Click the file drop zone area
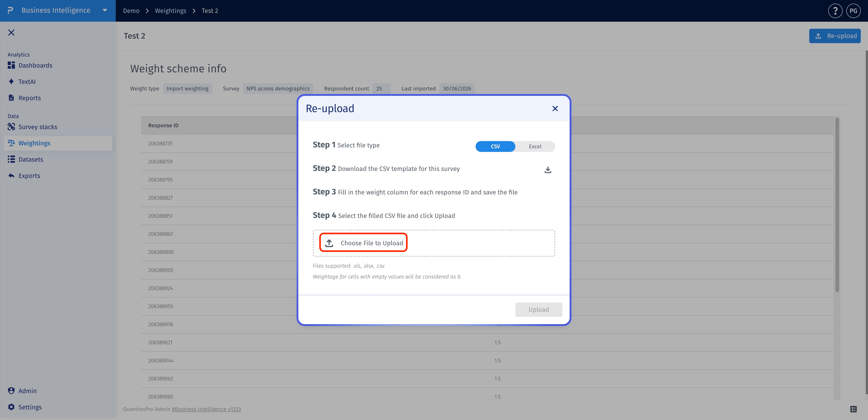868x420 pixels. pyautogui.click(x=434, y=243)
